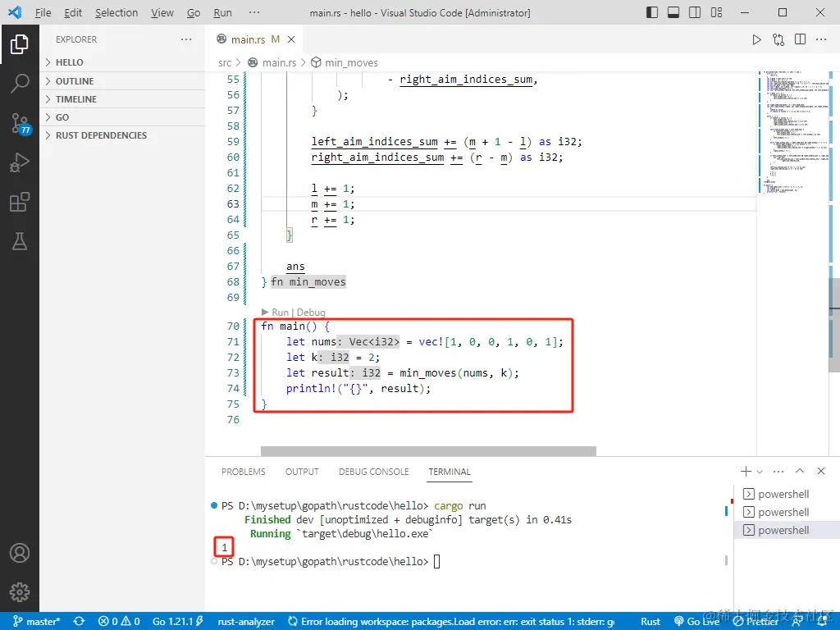Viewport: 840px width, 630px height.
Task: Close the terminal panel
Action: click(820, 471)
